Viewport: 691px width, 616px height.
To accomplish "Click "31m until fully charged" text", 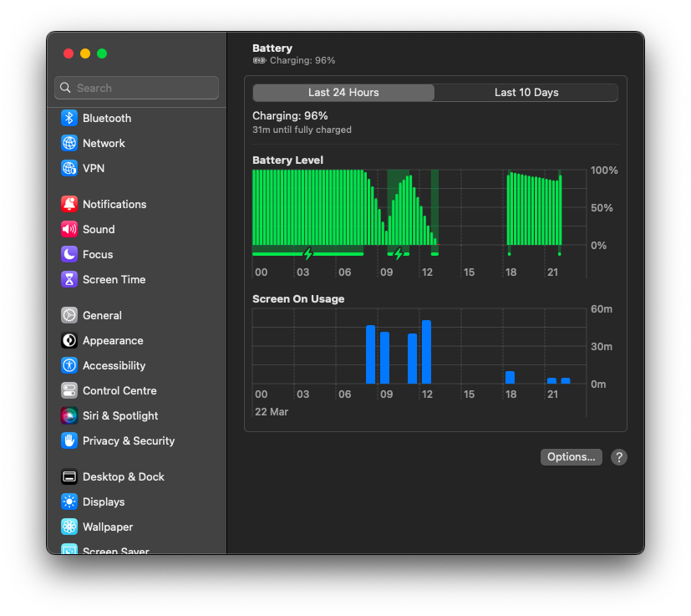I will (302, 130).
